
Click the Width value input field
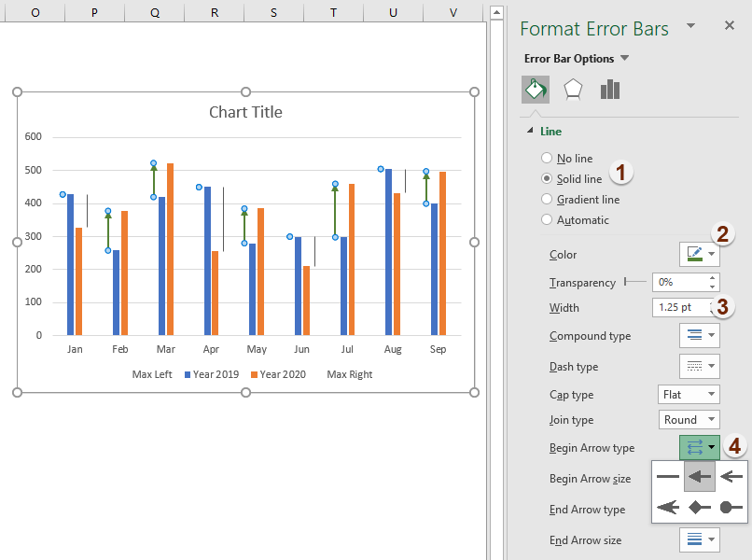click(x=678, y=307)
